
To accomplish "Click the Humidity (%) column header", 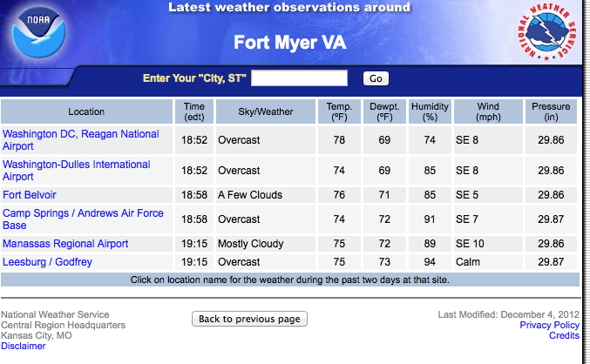I will point(430,111).
